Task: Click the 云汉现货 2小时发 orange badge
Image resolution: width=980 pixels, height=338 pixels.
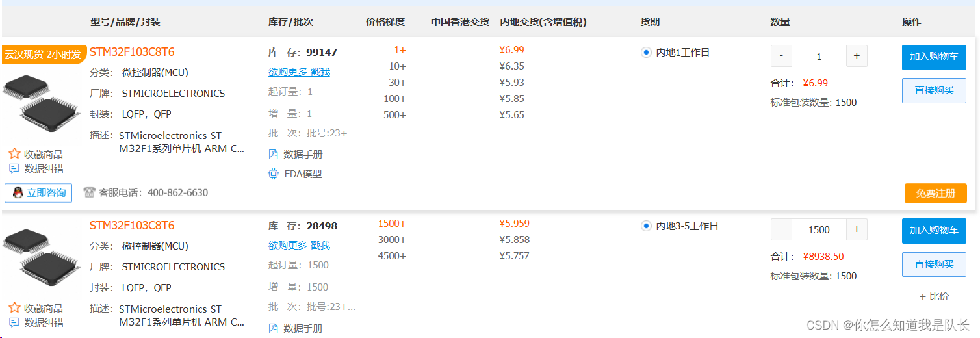Action: 44,55
